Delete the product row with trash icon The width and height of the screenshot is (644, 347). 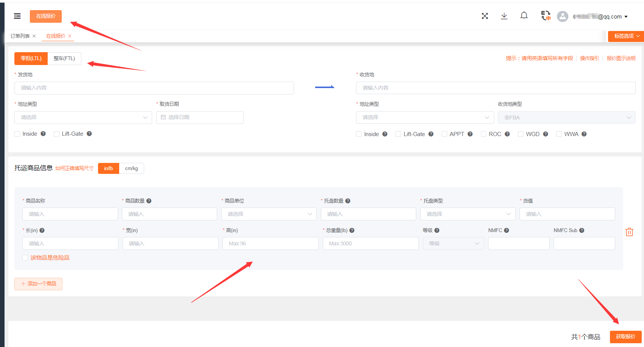click(629, 232)
